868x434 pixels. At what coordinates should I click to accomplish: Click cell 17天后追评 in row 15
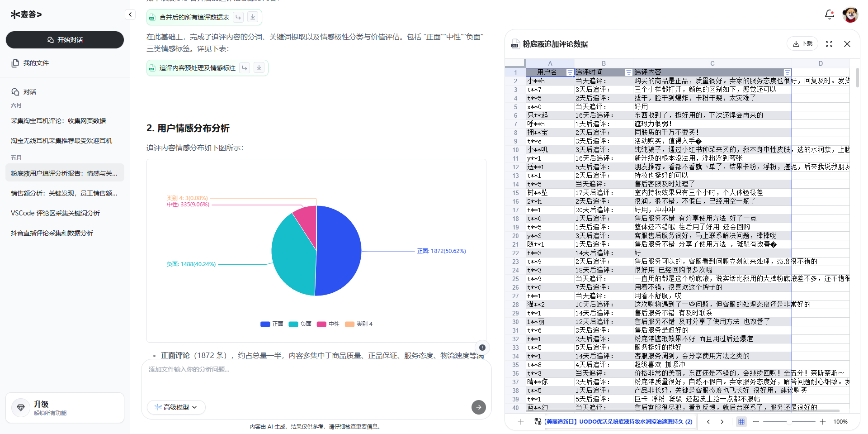(604, 193)
